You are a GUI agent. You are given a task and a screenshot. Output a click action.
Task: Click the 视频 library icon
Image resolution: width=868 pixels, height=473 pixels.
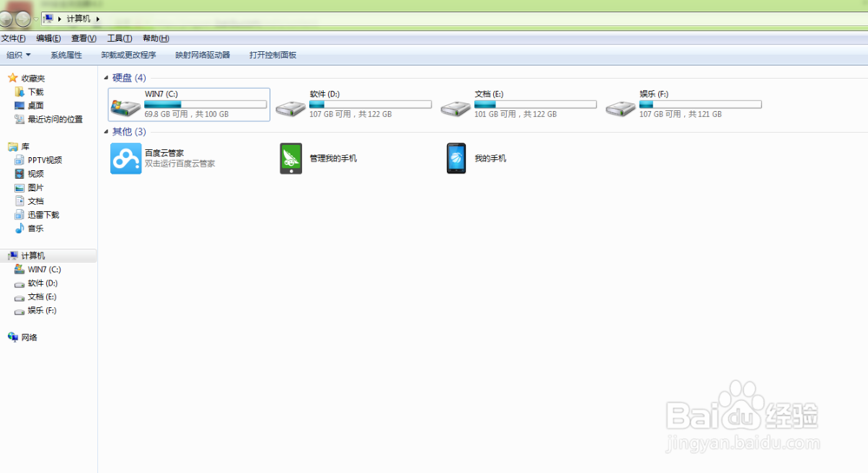20,174
